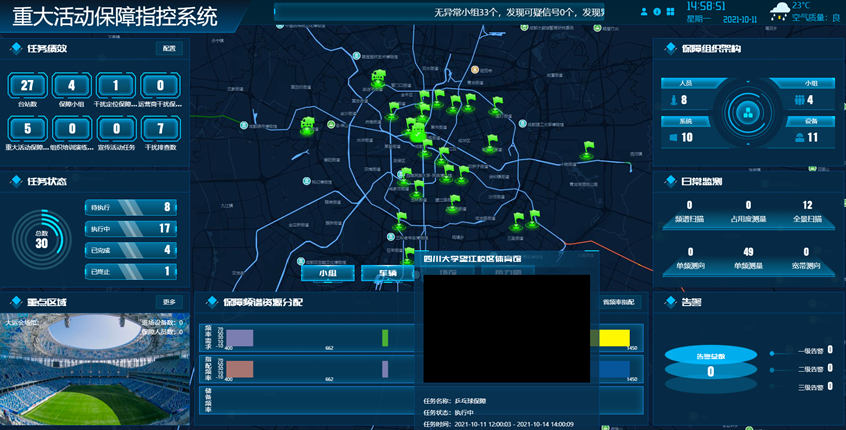This screenshot has width=846, height=430.
Task: Select the 待执行 task status row
Action: click(131, 208)
